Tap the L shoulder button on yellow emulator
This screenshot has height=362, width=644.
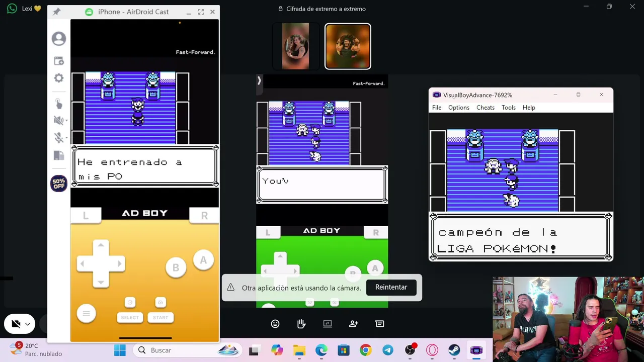[x=86, y=216]
